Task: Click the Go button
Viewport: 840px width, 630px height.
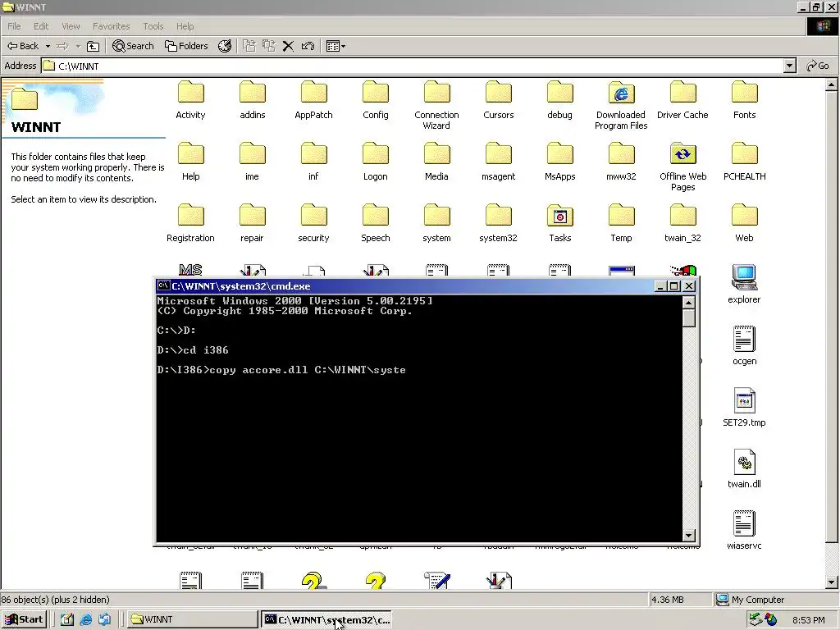Action: [x=818, y=66]
